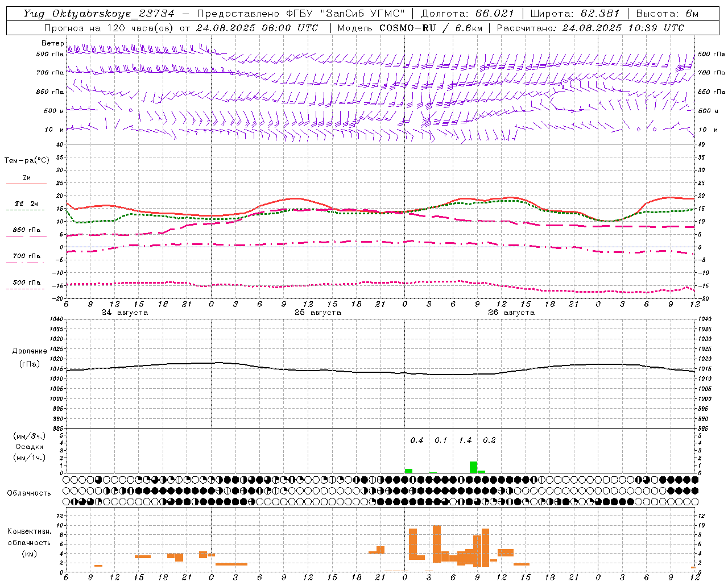Click the 0.1 precipitation amount
Viewport: 728px width, 582px height.
pos(441,440)
